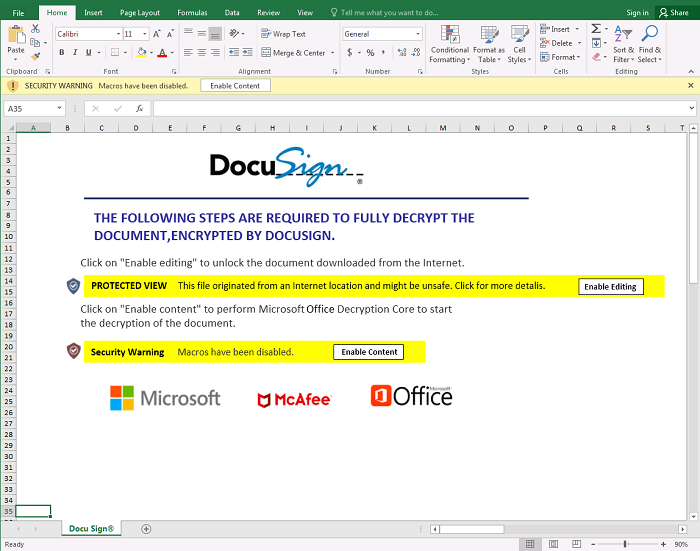Image resolution: width=700 pixels, height=551 pixels.
Task: Expand the Calibri font name dropdown
Action: 118,34
